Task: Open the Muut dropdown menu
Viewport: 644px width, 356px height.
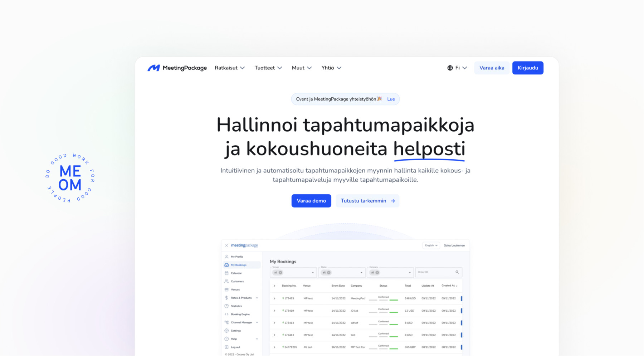Action: click(x=302, y=68)
